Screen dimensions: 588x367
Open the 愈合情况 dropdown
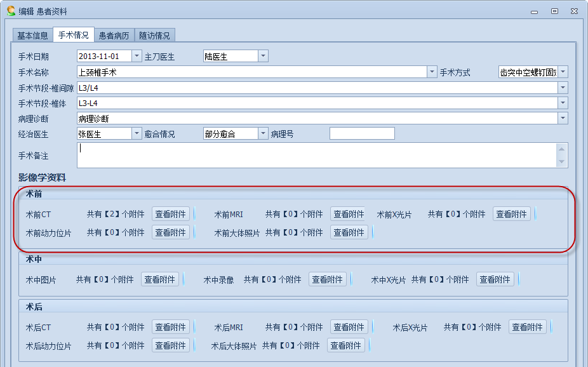pyautogui.click(x=264, y=133)
